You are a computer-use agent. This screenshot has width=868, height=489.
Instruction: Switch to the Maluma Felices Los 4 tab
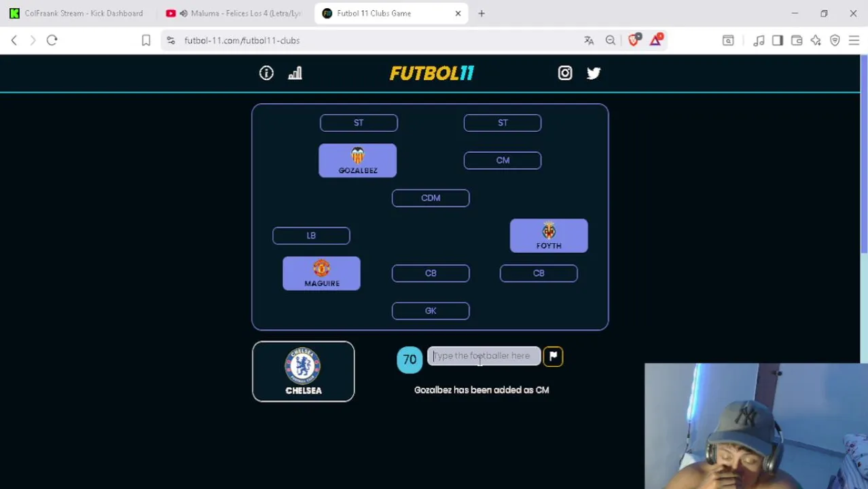[x=234, y=13]
